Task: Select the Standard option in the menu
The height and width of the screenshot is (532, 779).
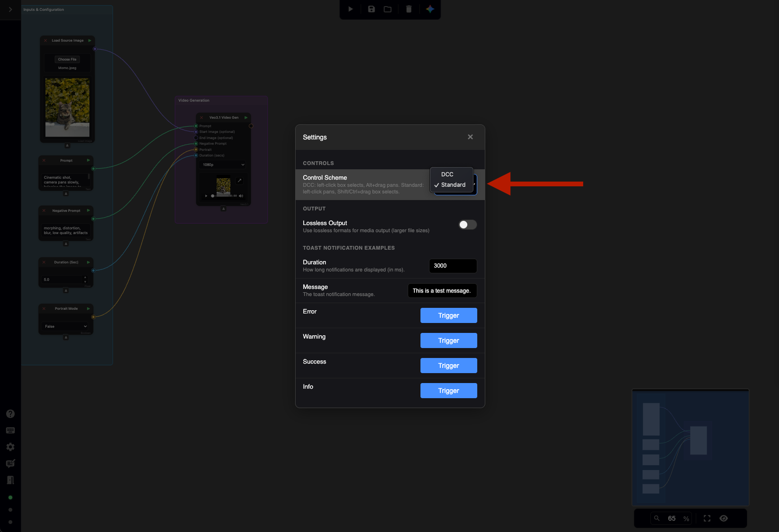Action: 451,185
